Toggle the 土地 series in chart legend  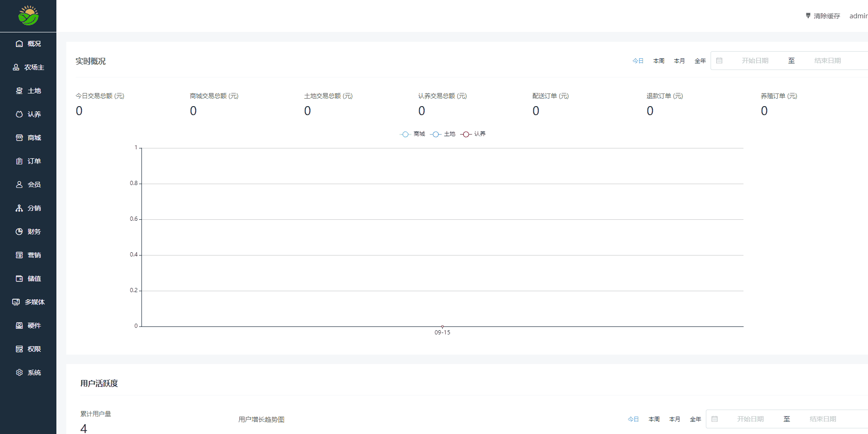click(443, 134)
